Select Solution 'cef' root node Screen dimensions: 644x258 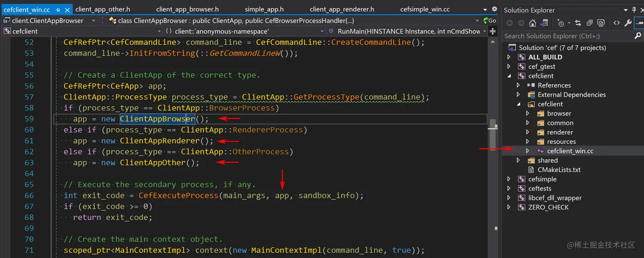tap(562, 48)
